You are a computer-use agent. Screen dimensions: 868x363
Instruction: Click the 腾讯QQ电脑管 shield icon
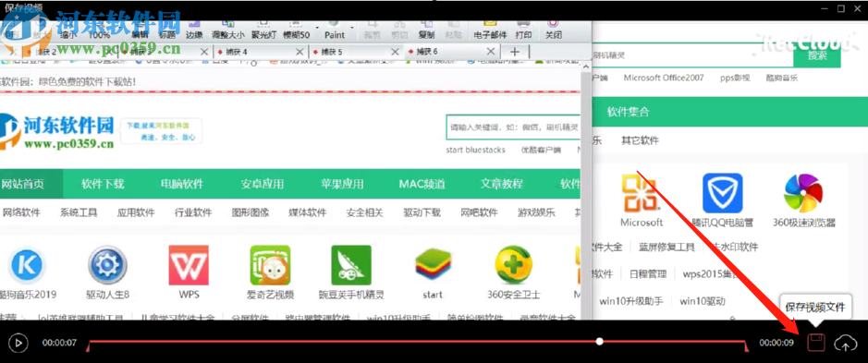coord(723,193)
